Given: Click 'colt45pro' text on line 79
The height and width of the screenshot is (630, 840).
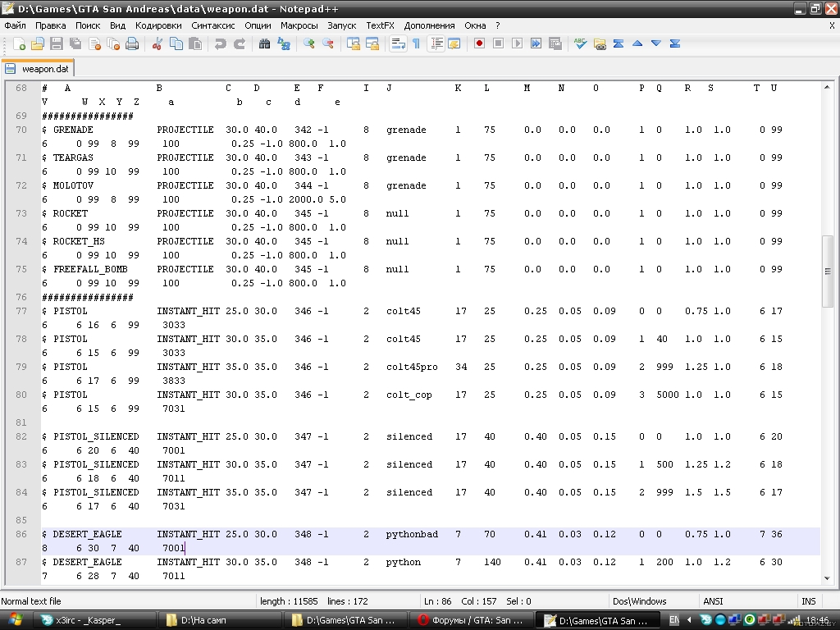Looking at the screenshot, I should (412, 367).
